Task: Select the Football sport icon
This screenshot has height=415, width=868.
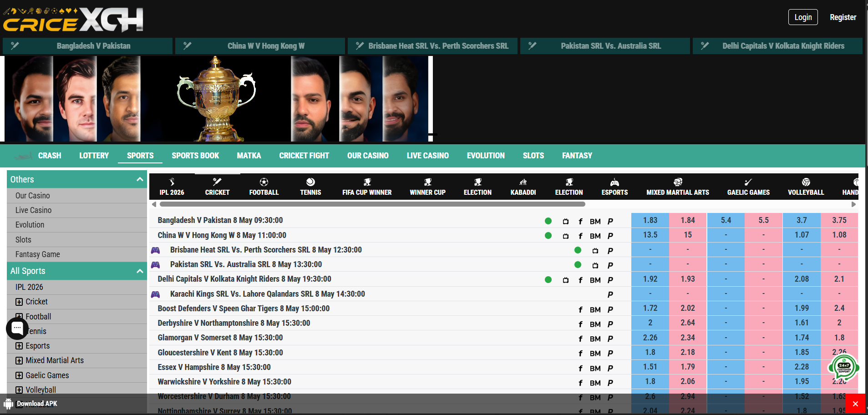Action: [264, 182]
